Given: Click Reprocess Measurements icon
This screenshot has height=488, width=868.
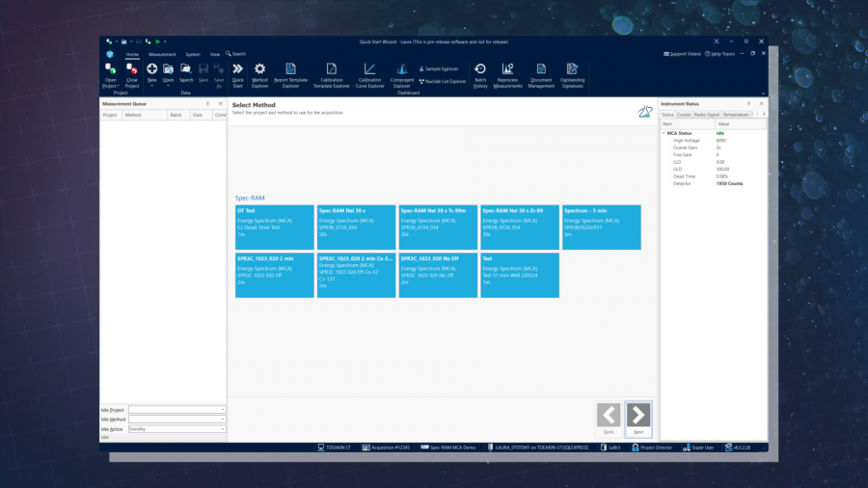Looking at the screenshot, I should pyautogui.click(x=507, y=75).
